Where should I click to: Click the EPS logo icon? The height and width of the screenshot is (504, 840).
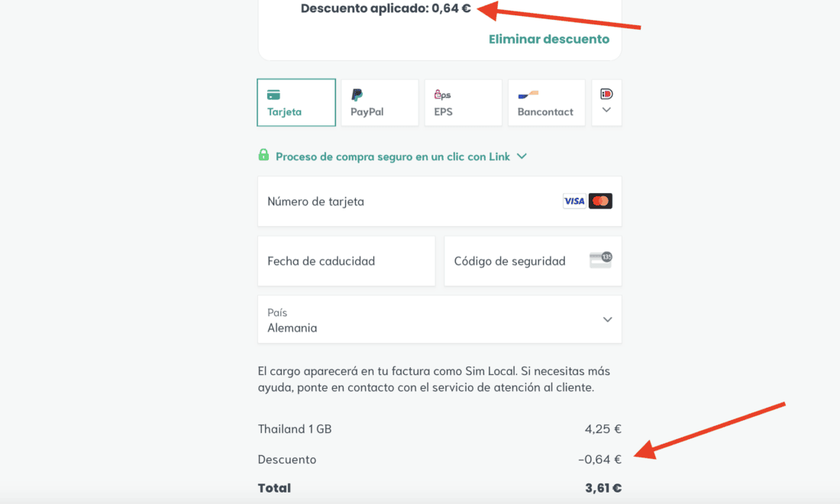[x=442, y=95]
